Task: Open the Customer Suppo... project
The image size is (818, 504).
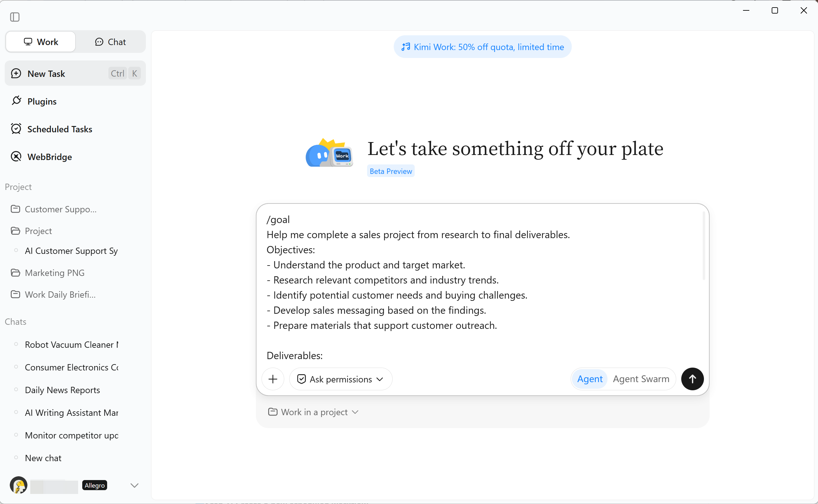Action: [75, 209]
